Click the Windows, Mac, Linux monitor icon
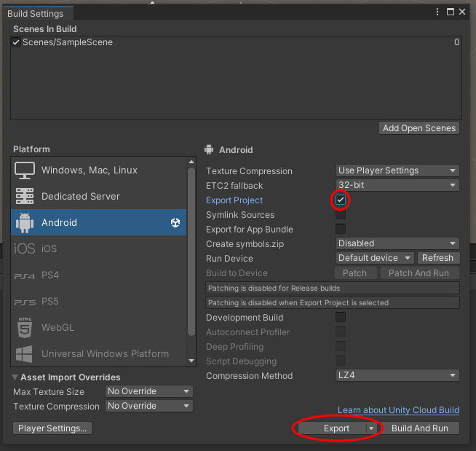476x451 pixels. [25, 170]
